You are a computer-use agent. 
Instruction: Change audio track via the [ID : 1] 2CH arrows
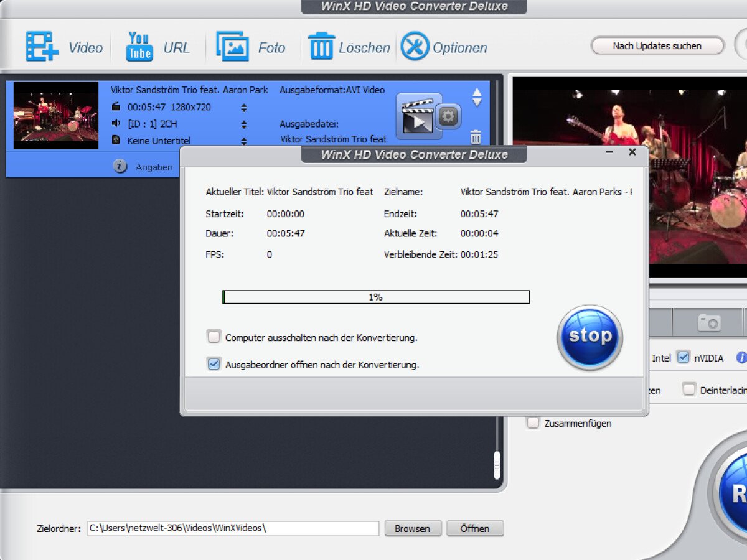(x=243, y=124)
